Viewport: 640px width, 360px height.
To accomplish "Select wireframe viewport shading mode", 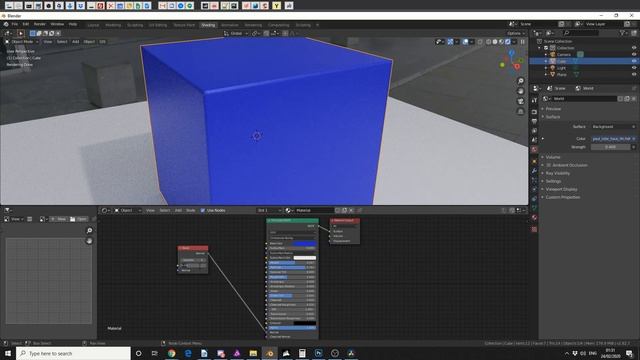I will pos(489,42).
